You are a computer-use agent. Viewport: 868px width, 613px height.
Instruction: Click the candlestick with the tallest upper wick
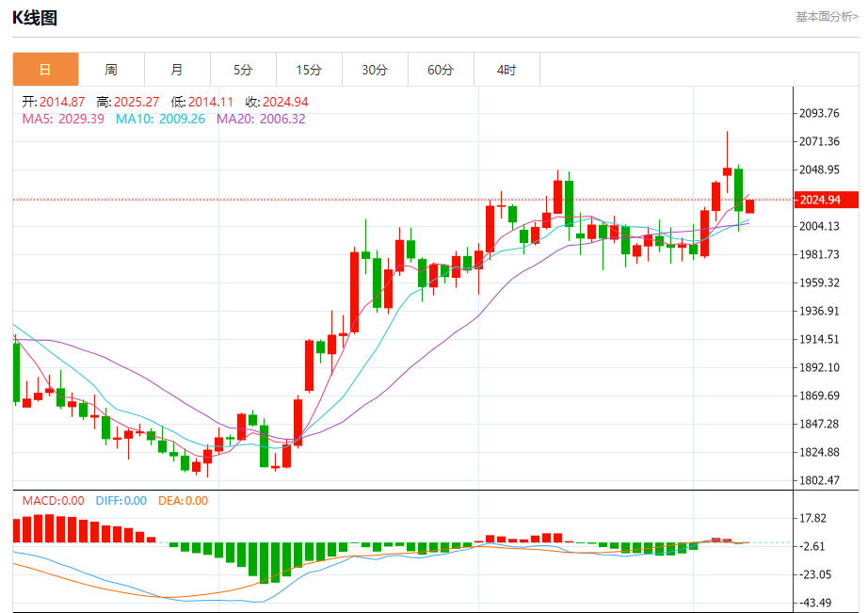[x=727, y=171]
